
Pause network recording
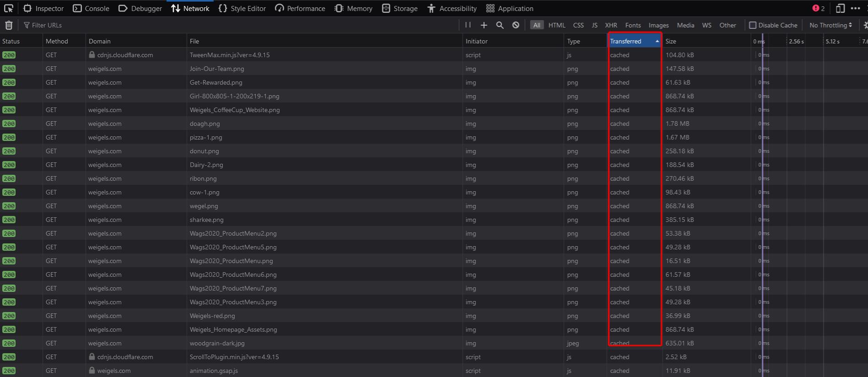468,25
